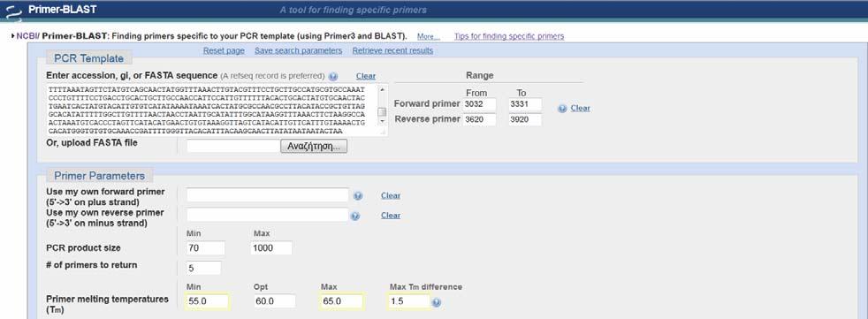
Task: Focus PCR product size Max field
Action: click(x=271, y=248)
